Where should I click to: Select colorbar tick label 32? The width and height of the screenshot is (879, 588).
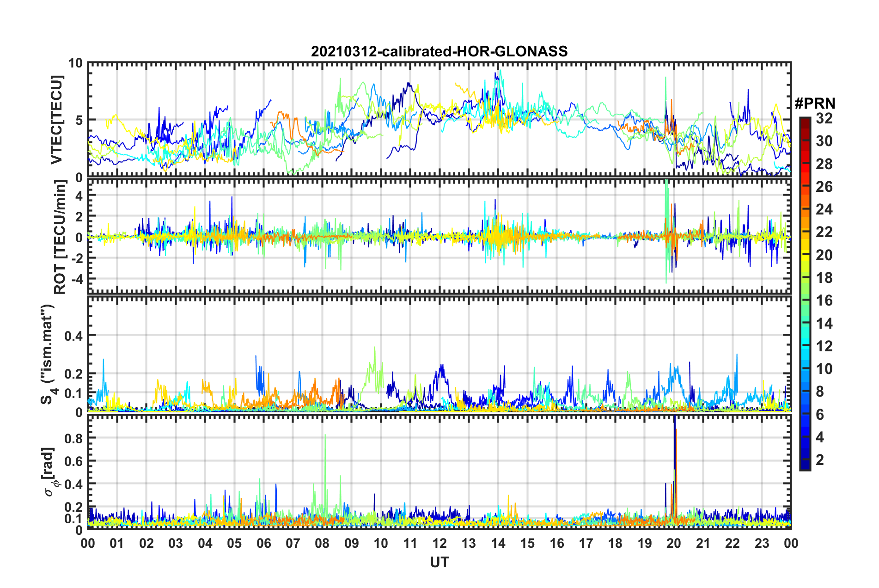pos(824,118)
